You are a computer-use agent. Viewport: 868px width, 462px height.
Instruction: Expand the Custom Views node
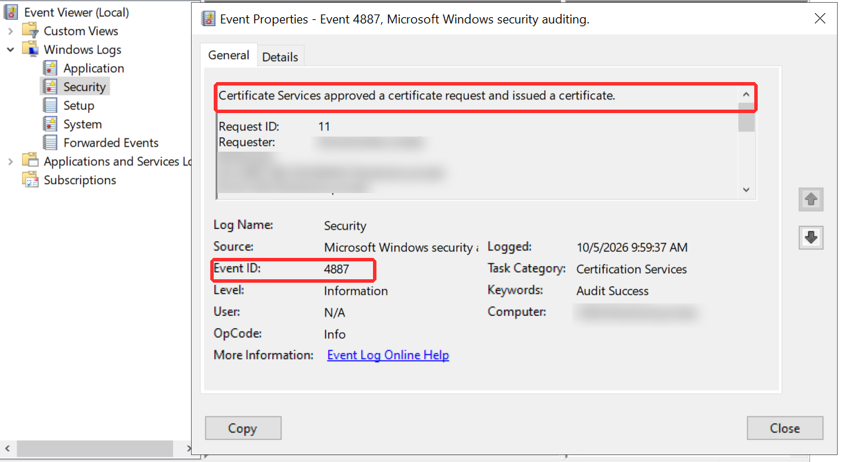click(10, 31)
